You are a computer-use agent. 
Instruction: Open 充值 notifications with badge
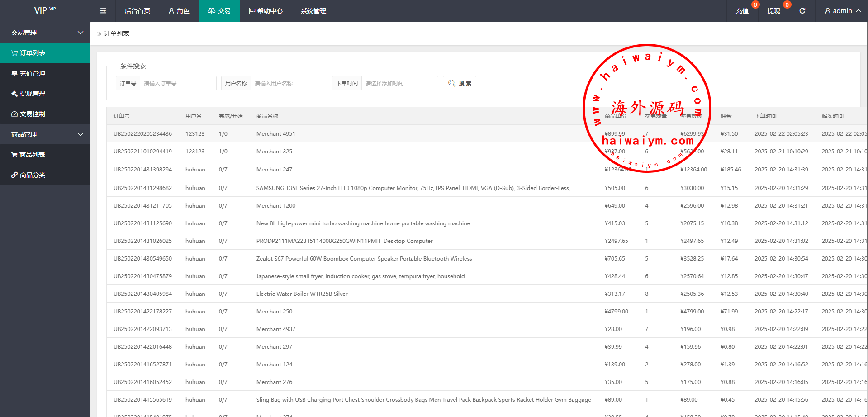(742, 11)
